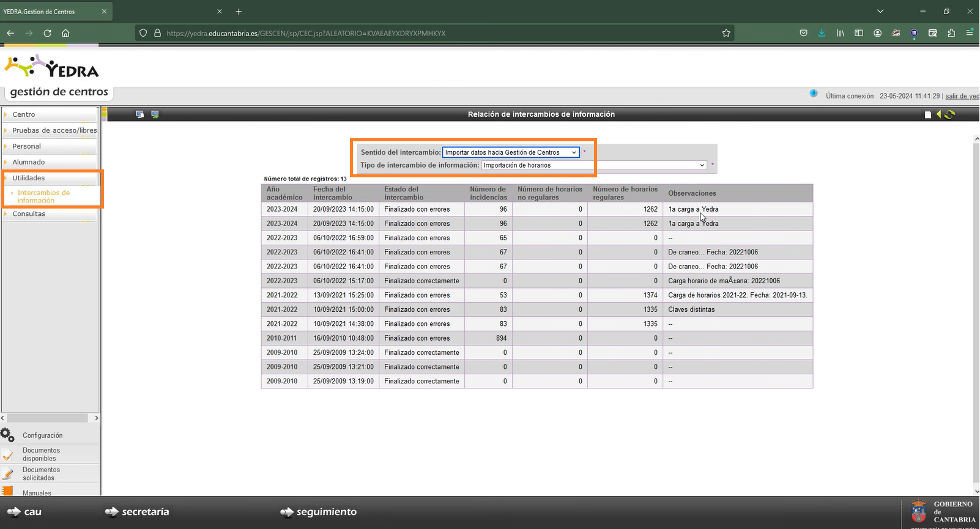
Task: Open the Configuración menu entry
Action: 43,435
